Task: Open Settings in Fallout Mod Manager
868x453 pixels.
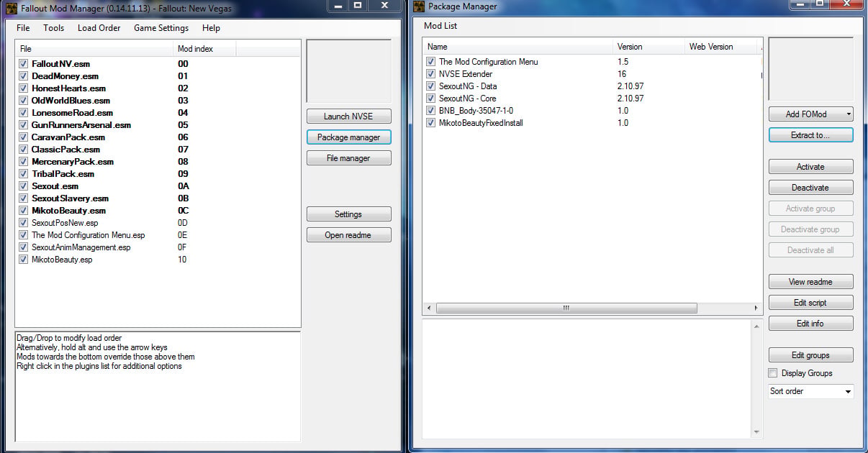Action: (x=348, y=214)
